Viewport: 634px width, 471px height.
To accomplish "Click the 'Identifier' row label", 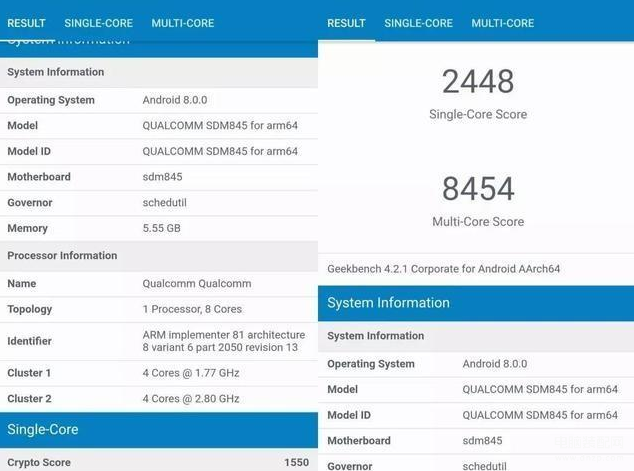I will [x=30, y=341].
